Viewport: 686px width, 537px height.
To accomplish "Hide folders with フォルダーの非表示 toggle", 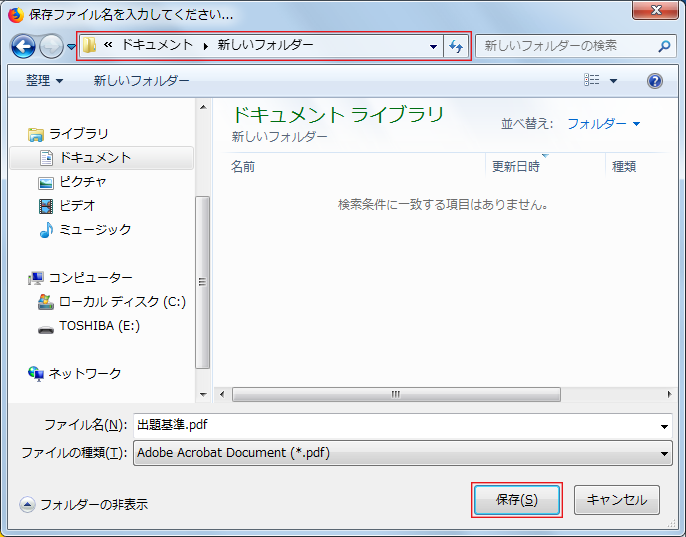I will tap(84, 505).
